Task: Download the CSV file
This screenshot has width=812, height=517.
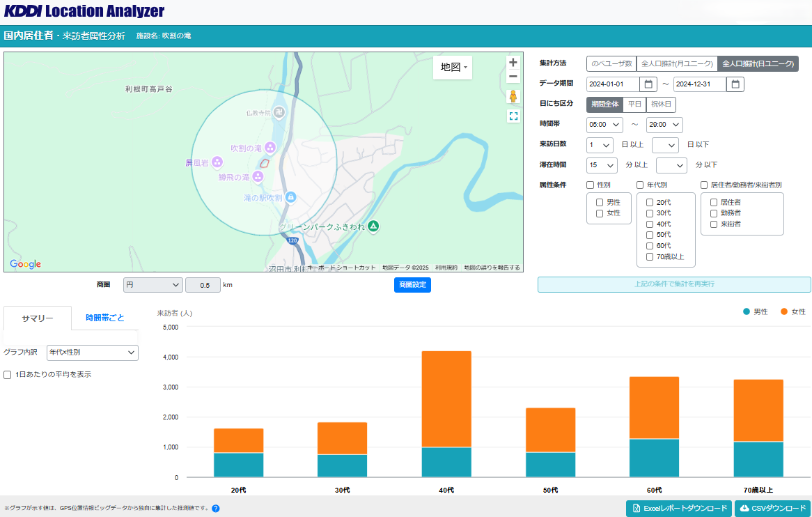Action: tap(772, 509)
